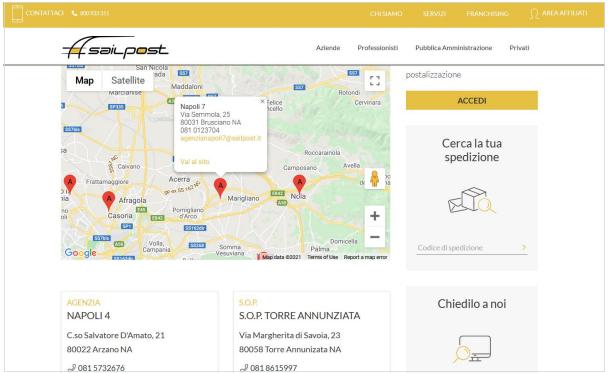608x373 pixels.
Task: Click the yellow ACCEDI button
Action: [x=472, y=100]
